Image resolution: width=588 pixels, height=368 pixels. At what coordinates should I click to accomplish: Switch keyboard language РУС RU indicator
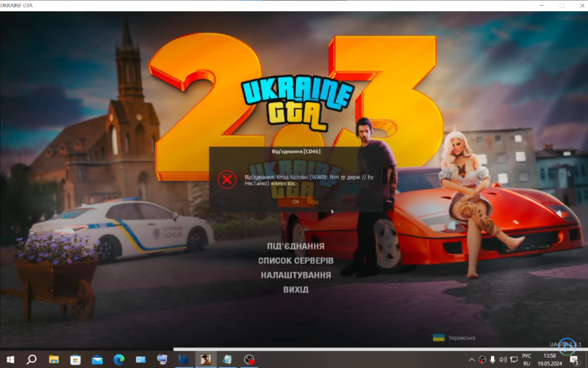coord(527,360)
